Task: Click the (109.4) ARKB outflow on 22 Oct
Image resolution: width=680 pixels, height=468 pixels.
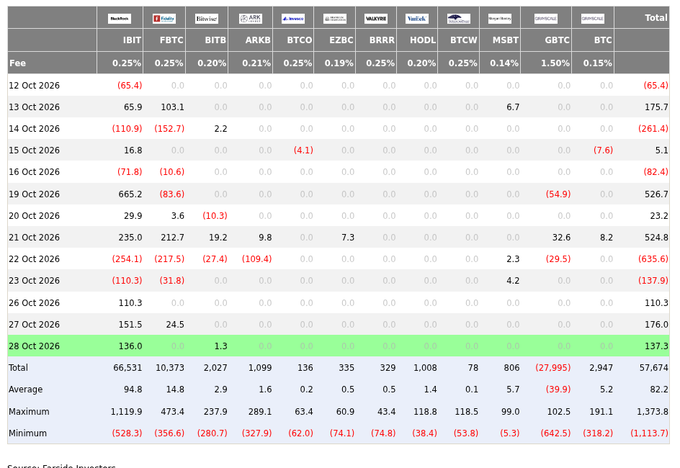Action: click(x=257, y=259)
